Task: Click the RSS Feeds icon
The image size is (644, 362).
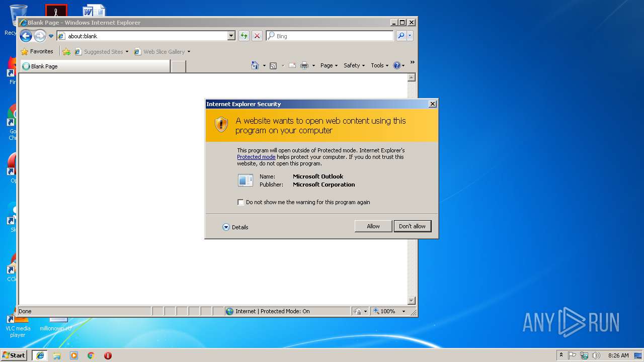Action: [x=273, y=65]
